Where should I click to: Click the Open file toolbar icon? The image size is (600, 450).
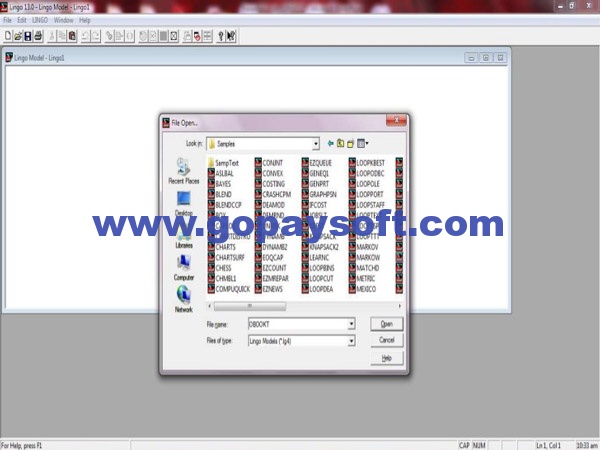tap(18, 36)
